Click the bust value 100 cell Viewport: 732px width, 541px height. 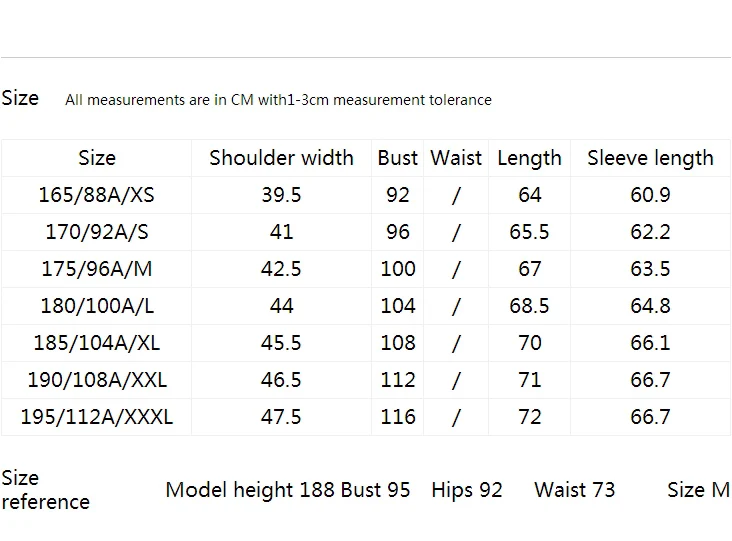click(398, 268)
